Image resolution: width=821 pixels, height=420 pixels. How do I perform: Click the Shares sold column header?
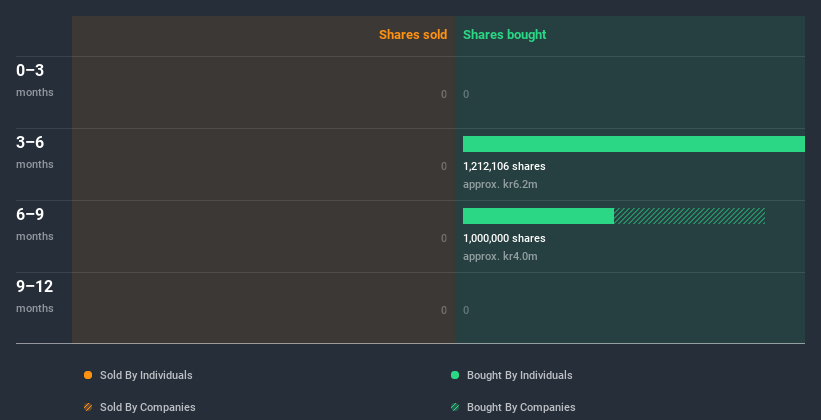click(x=413, y=35)
